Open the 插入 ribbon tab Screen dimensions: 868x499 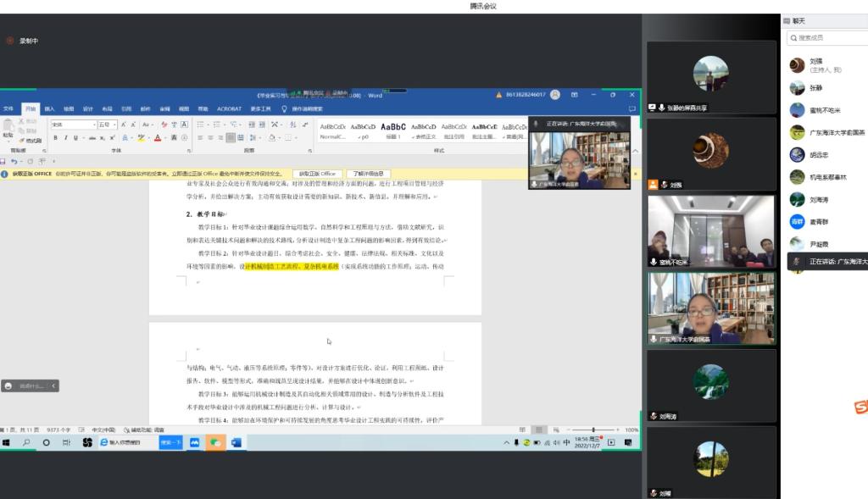49,108
